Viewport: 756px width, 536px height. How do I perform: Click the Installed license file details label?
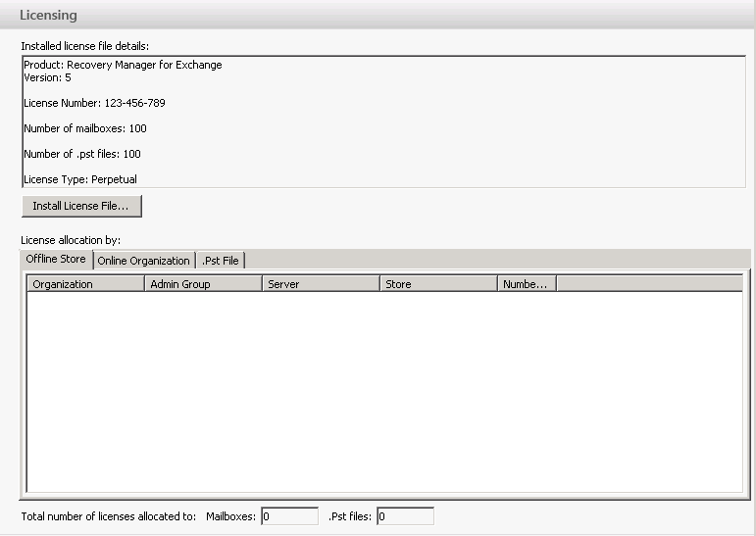pyautogui.click(x=85, y=46)
